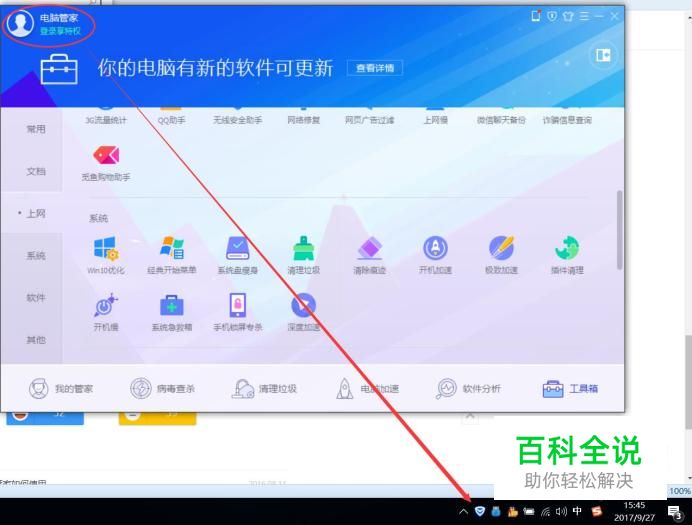Open the phone lock-screen virus tool
This screenshot has width=692, height=525.
(237, 305)
